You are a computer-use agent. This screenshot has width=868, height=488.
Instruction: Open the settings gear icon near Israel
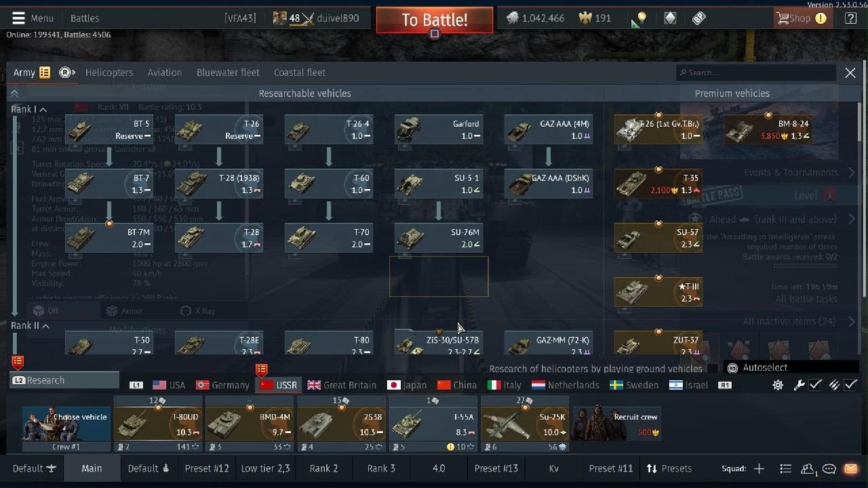(778, 385)
